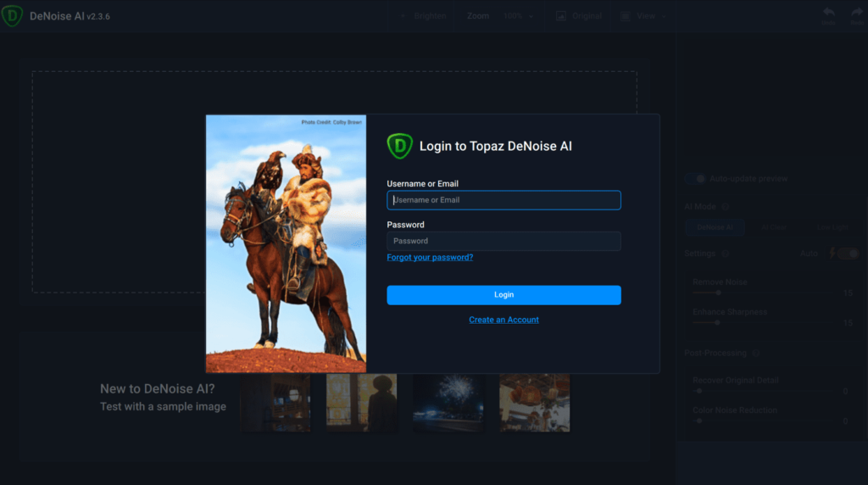Viewport: 868px width, 485px height.
Task: Adjust the Color Noise Reduction slider
Action: click(x=699, y=421)
